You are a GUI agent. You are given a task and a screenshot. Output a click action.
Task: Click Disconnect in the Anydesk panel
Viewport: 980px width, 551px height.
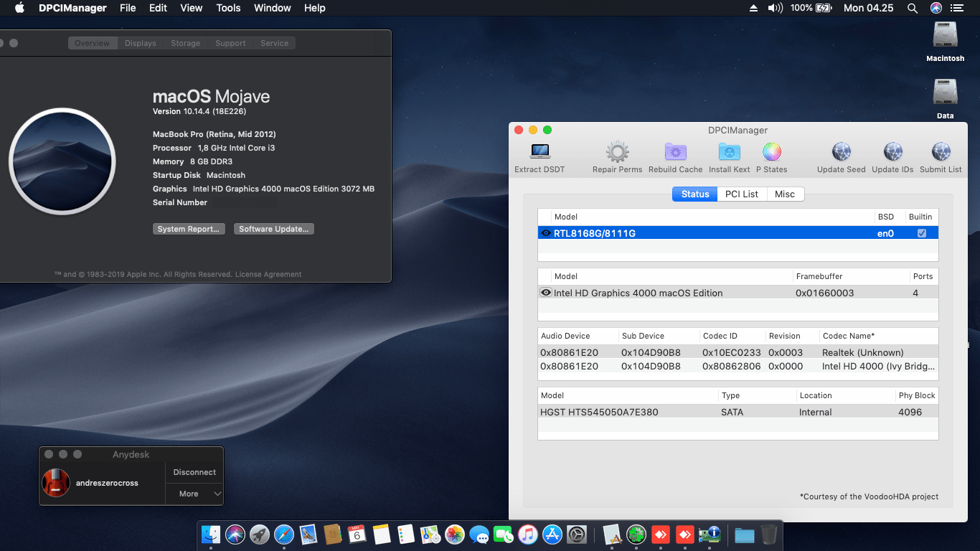click(194, 472)
